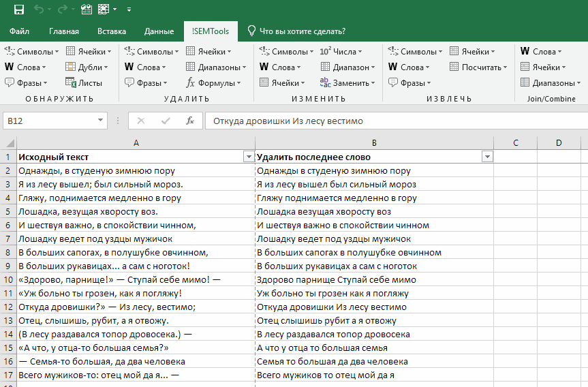
Task: Open filter dropdown for 'Удалить последнее слово' column
Action: [x=487, y=157]
